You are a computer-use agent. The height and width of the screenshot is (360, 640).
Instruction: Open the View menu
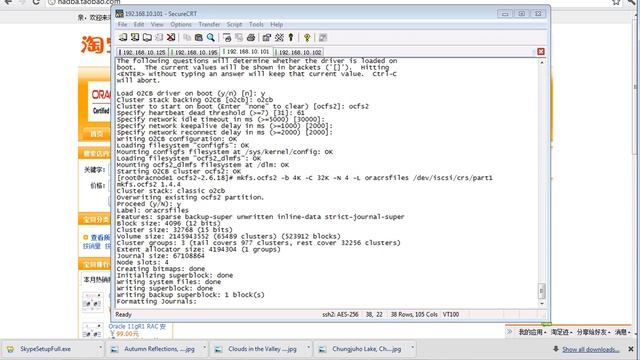pyautogui.click(x=157, y=24)
